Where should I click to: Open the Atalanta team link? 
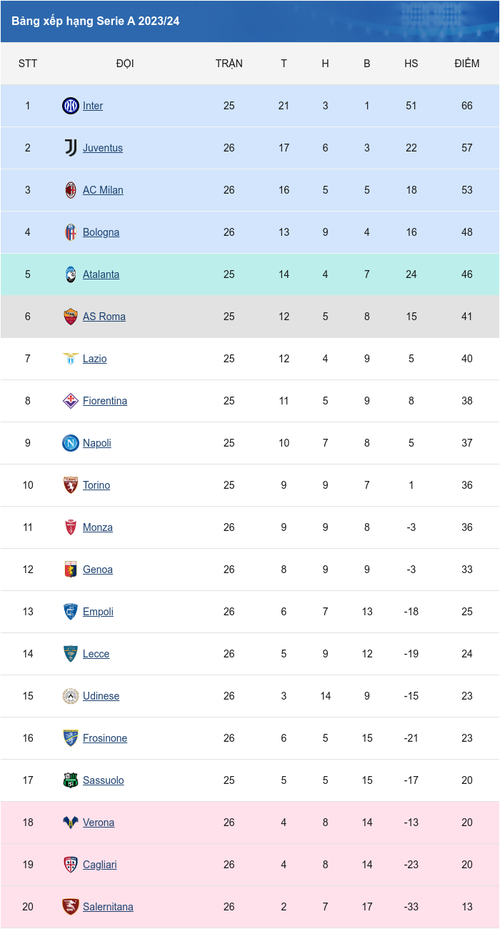(x=101, y=274)
